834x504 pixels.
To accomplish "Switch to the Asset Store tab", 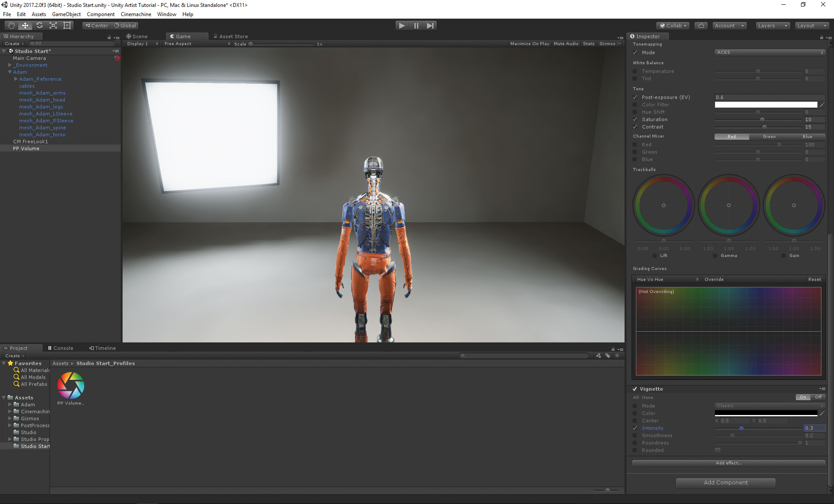I will click(231, 36).
